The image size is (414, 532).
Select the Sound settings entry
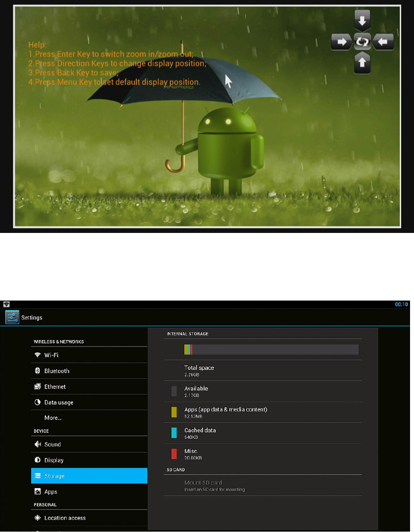(89, 444)
